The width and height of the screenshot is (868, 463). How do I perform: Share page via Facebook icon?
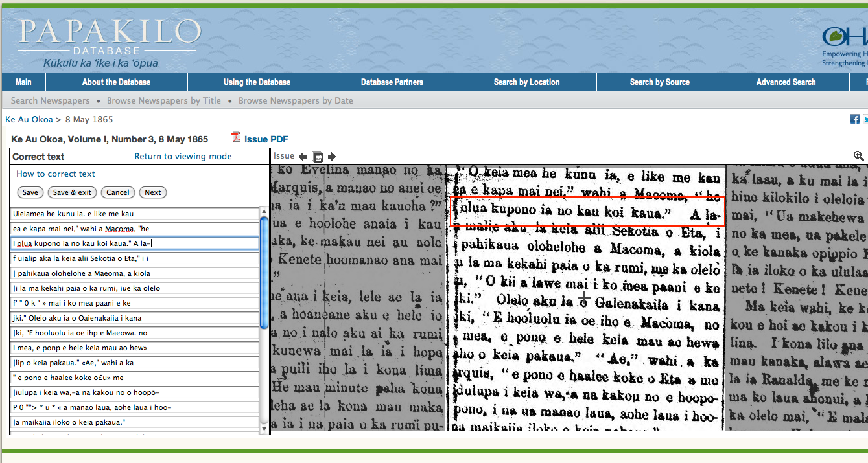click(x=854, y=119)
